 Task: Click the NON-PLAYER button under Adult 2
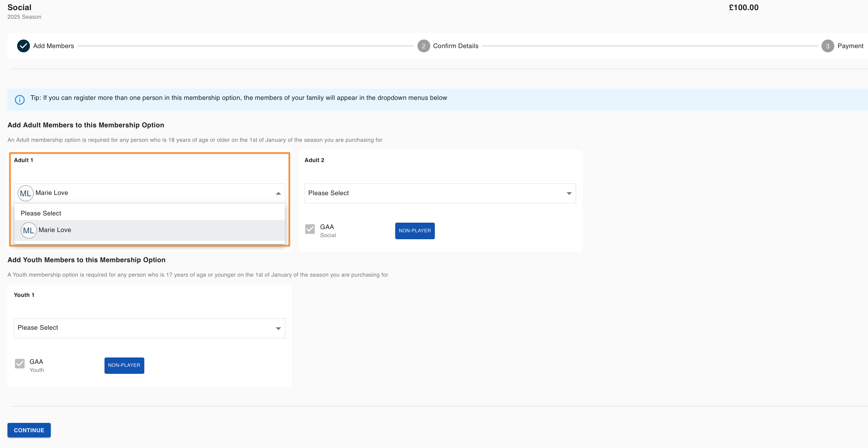pyautogui.click(x=415, y=231)
